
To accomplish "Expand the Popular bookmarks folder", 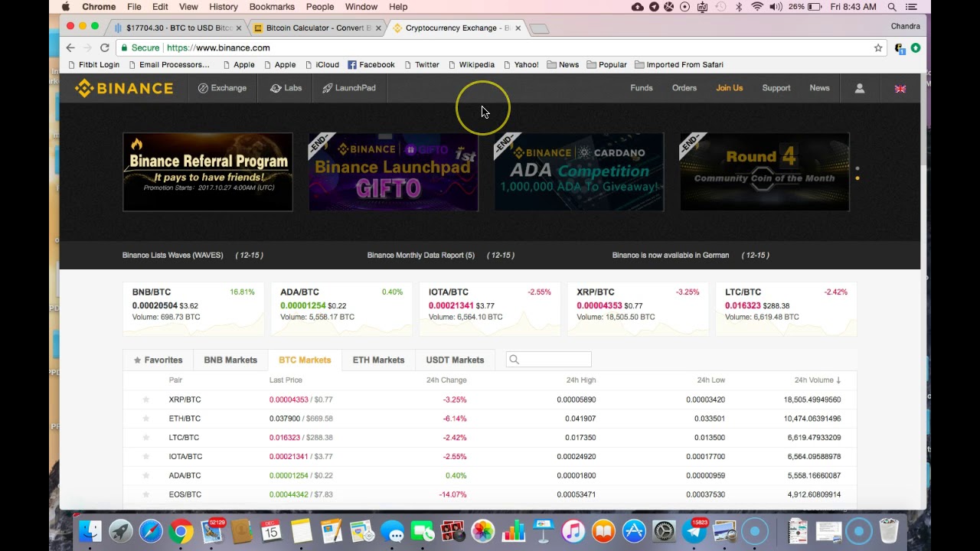I will (606, 65).
